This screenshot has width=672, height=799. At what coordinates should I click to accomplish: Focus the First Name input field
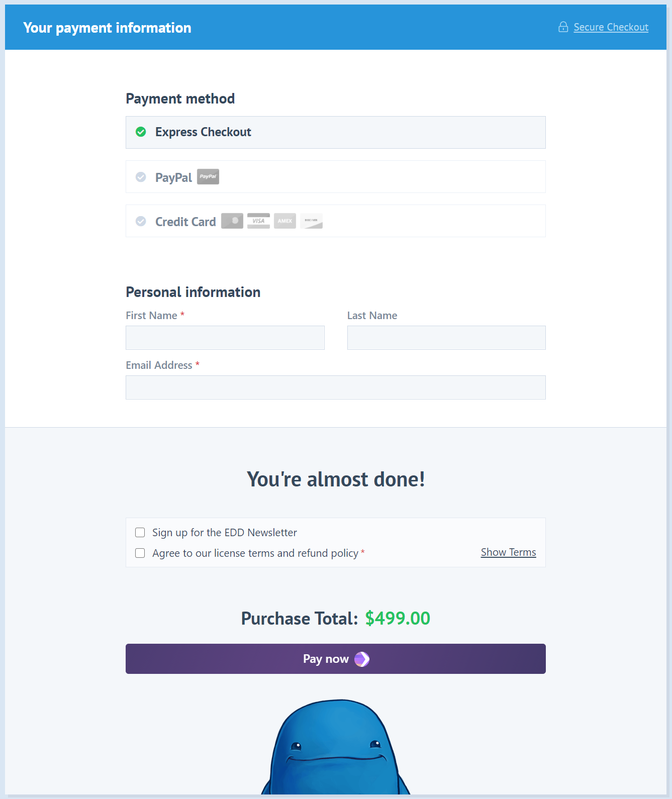225,338
